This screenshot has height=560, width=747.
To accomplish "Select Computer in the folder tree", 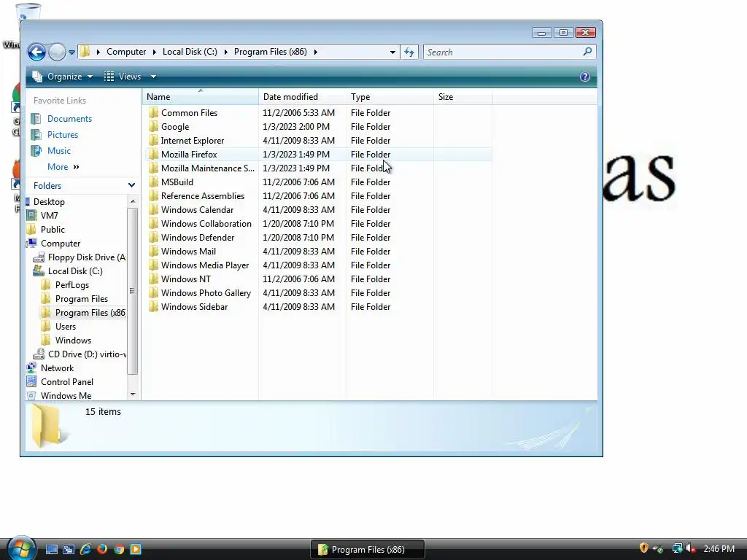I will [x=61, y=244].
